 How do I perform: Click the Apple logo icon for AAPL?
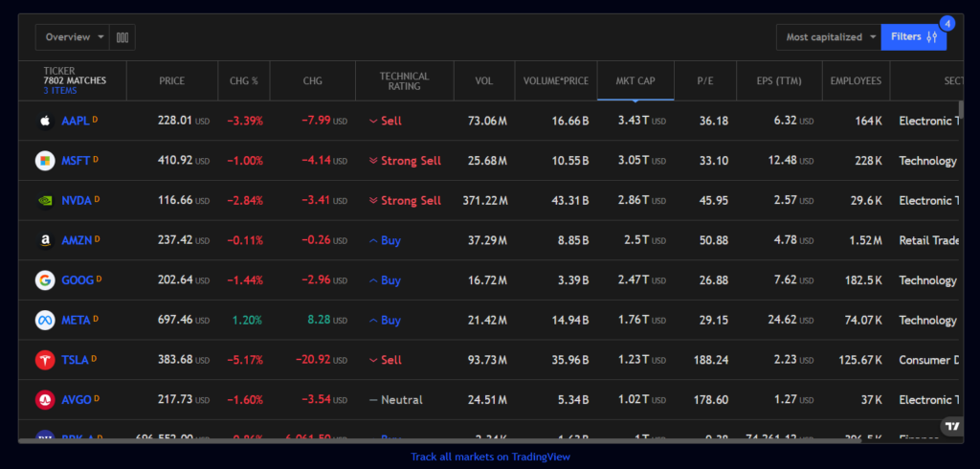pyautogui.click(x=44, y=121)
